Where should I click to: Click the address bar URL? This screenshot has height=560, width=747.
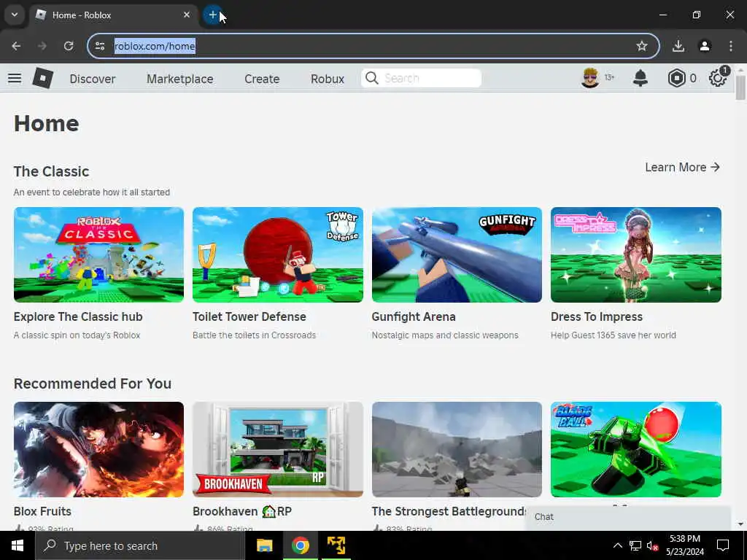coord(155,46)
